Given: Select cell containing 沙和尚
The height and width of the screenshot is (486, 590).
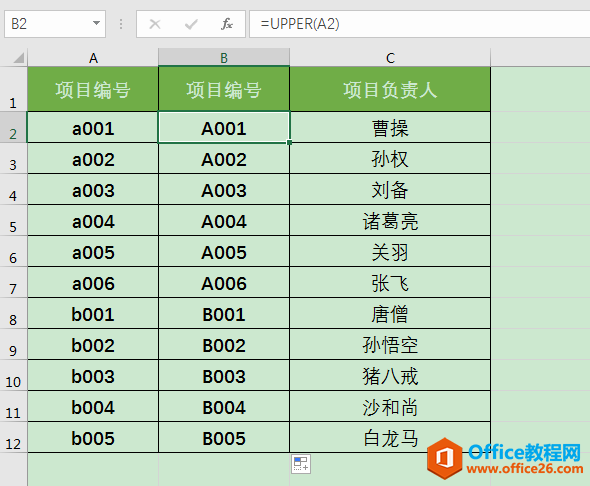Looking at the screenshot, I should (390, 407).
